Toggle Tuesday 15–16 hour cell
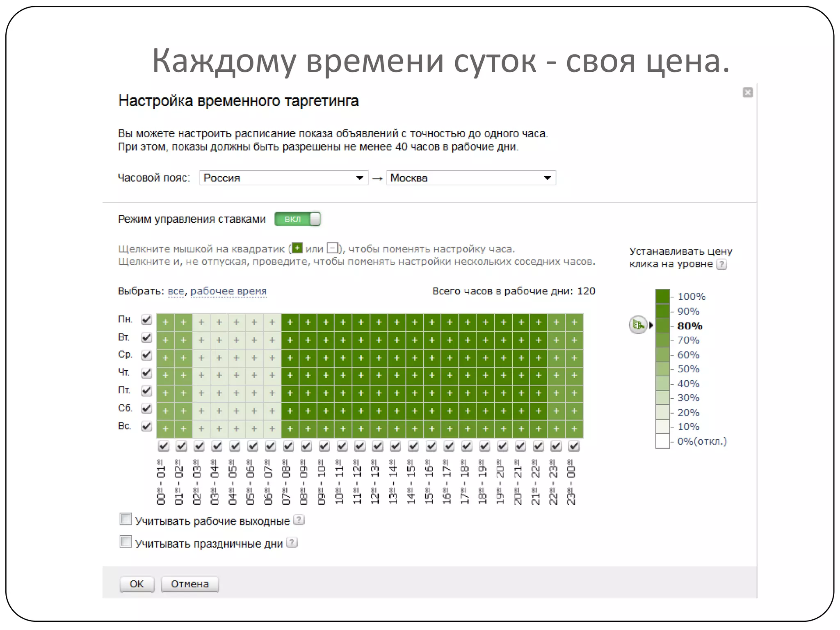This screenshot has width=840, height=630. tap(432, 340)
